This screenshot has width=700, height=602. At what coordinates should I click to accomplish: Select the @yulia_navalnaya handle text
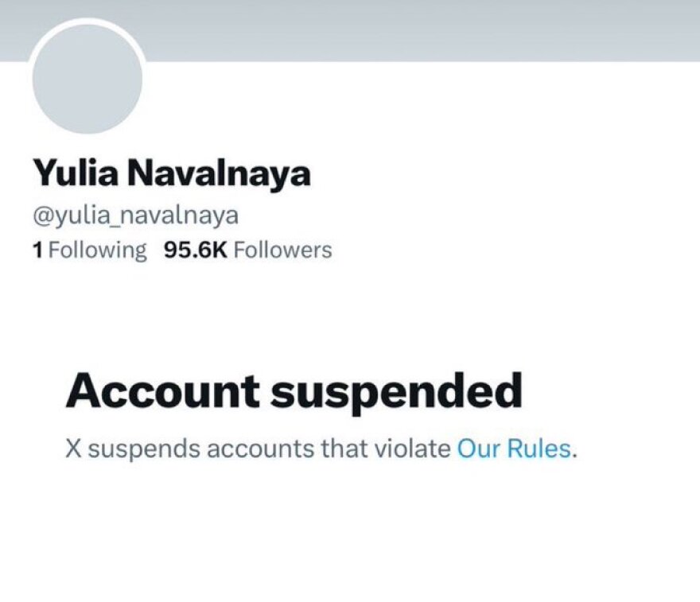[x=135, y=212]
